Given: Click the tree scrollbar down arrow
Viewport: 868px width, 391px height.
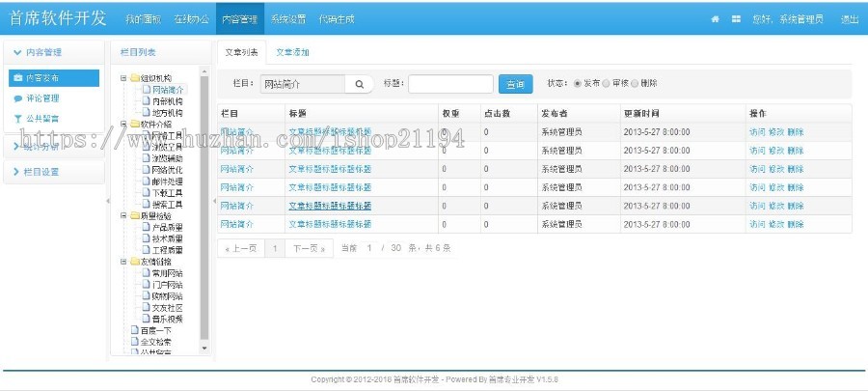Looking at the screenshot, I should coord(204,349).
